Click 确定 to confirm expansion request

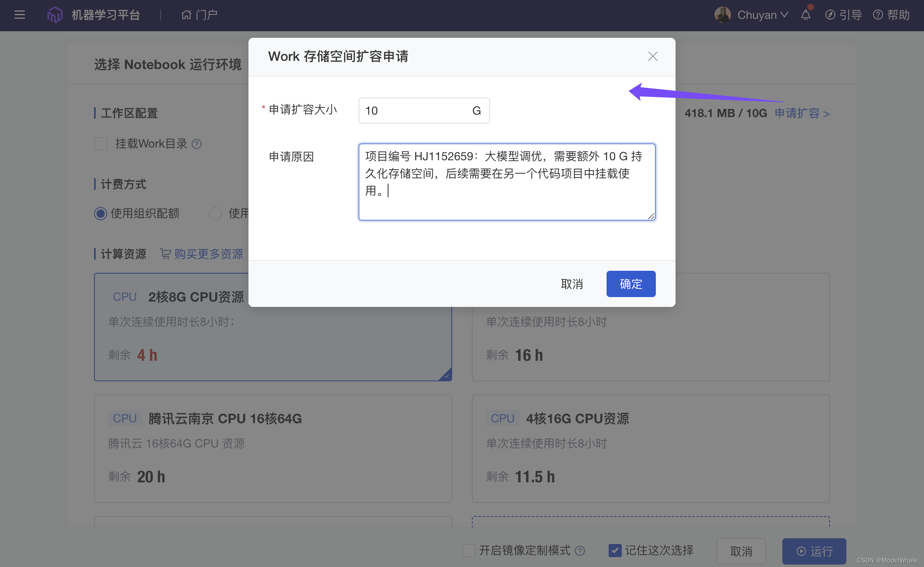pyautogui.click(x=631, y=284)
